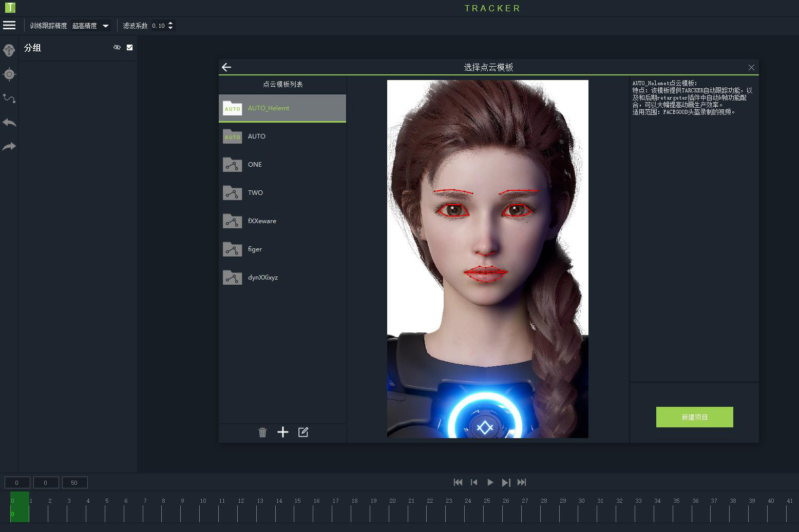Delete template with trash icon

262,432
